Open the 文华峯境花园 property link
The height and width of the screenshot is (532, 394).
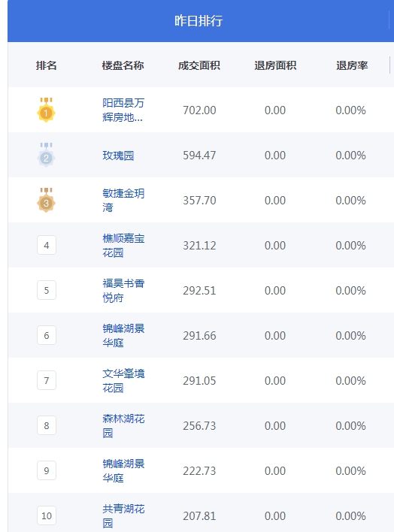pyautogui.click(x=123, y=381)
